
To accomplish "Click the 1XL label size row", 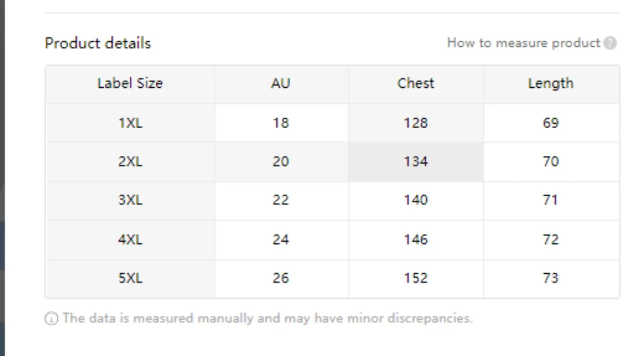I will [332, 123].
